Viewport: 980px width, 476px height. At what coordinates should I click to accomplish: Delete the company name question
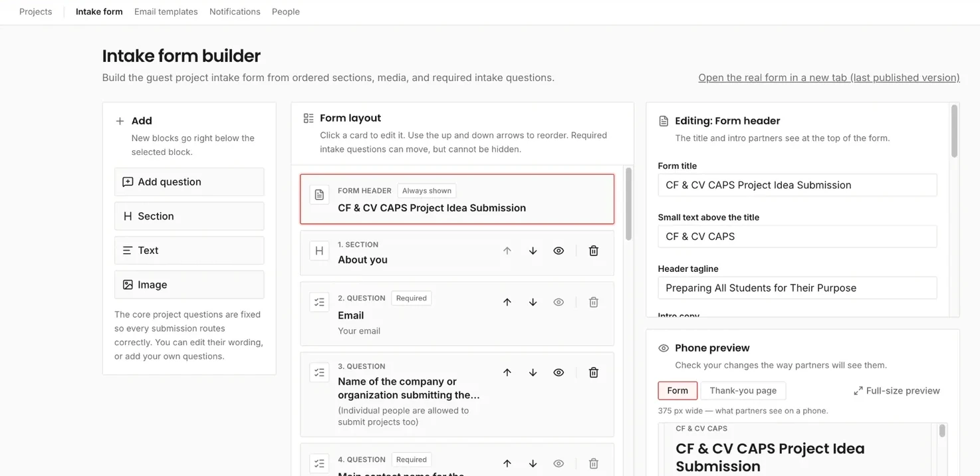[594, 372]
